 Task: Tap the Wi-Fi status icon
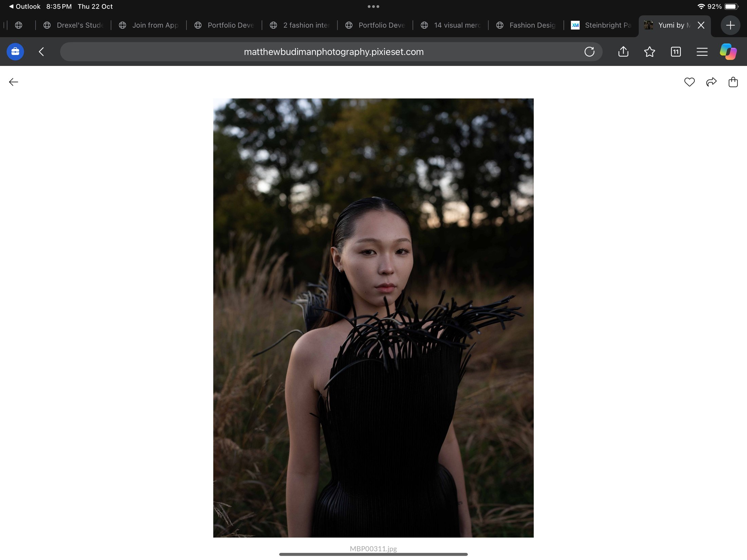[701, 6]
